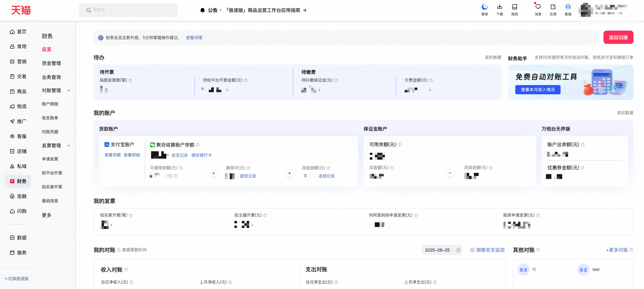Collapse the 对账管理 section
The image size is (644, 289).
click(69, 91)
